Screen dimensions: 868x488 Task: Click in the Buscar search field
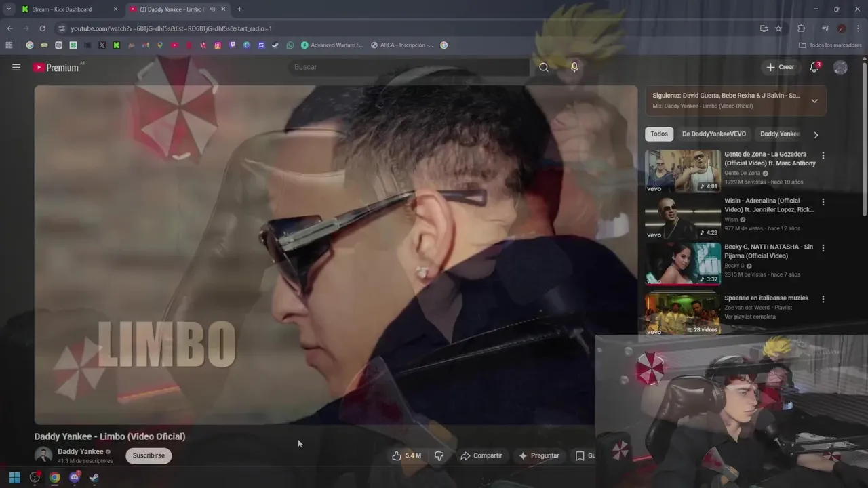coord(409,67)
